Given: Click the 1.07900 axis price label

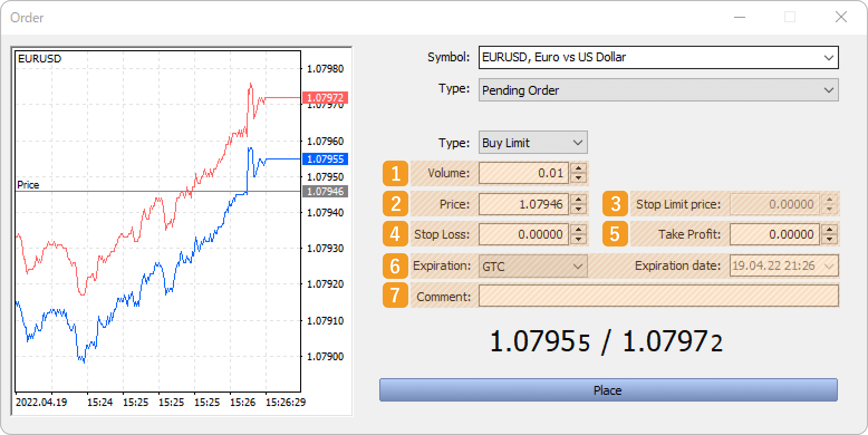Looking at the screenshot, I should [325, 356].
